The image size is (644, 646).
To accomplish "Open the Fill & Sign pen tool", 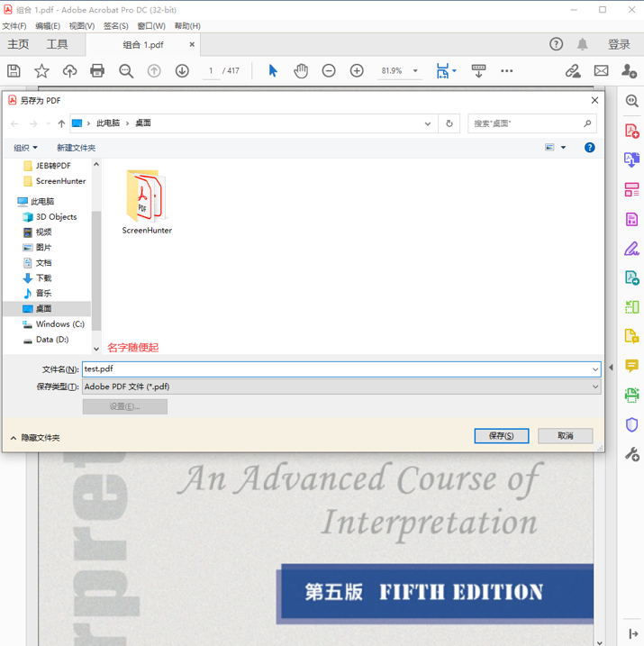I will 631,249.
